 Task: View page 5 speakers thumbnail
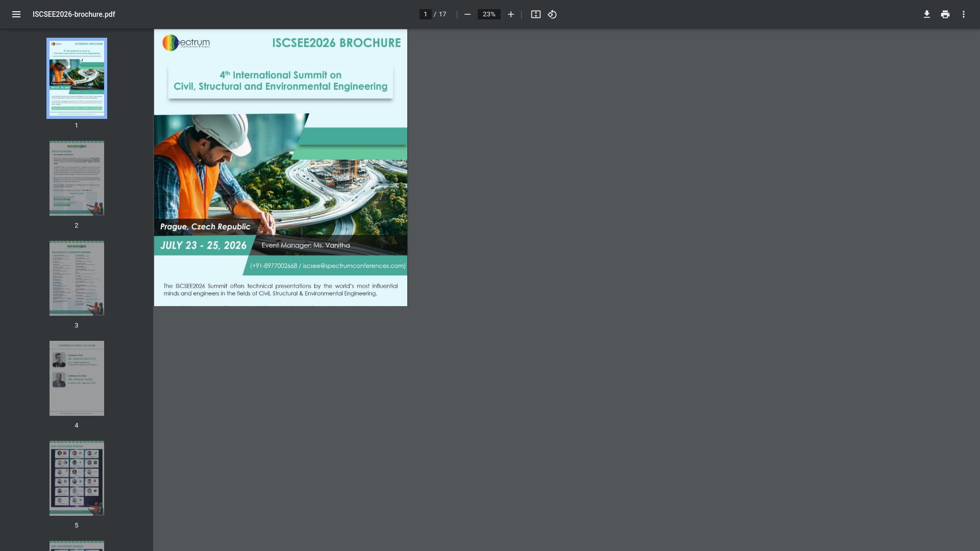click(x=77, y=478)
